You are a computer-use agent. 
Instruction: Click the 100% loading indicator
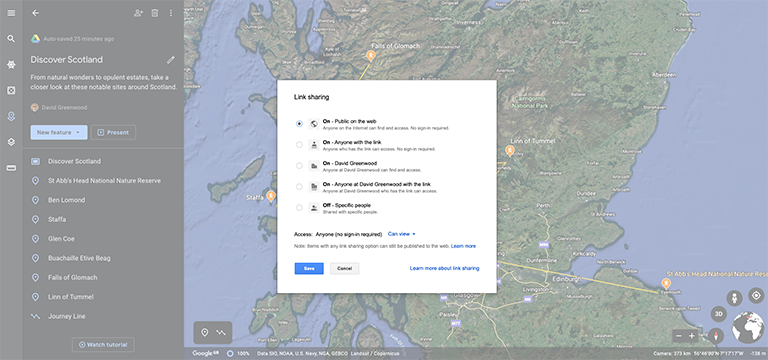238,353
